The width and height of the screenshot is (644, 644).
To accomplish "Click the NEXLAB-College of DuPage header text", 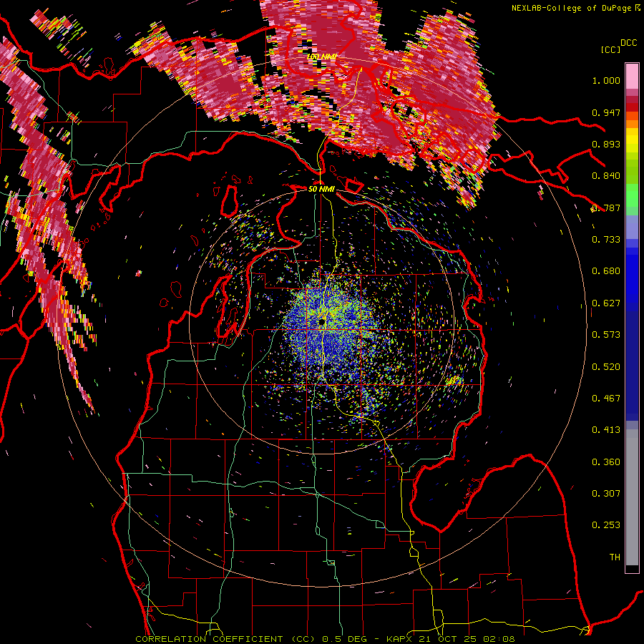I will click(x=571, y=8).
